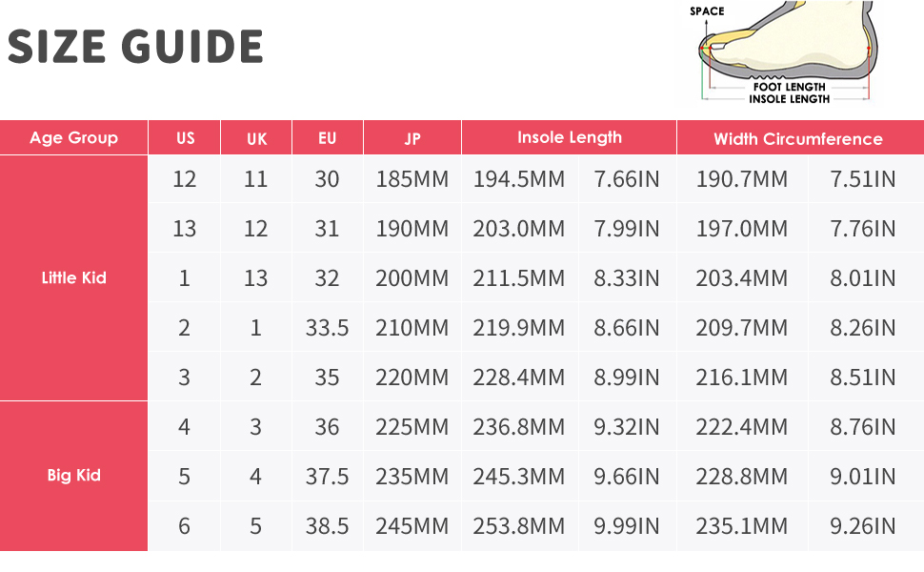Click the 245MM JP size cell
Screen dimensions: 924x572
(x=412, y=526)
